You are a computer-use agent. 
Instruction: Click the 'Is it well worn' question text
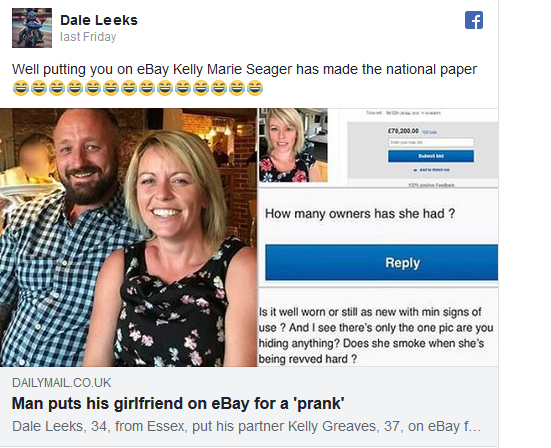tap(376, 335)
